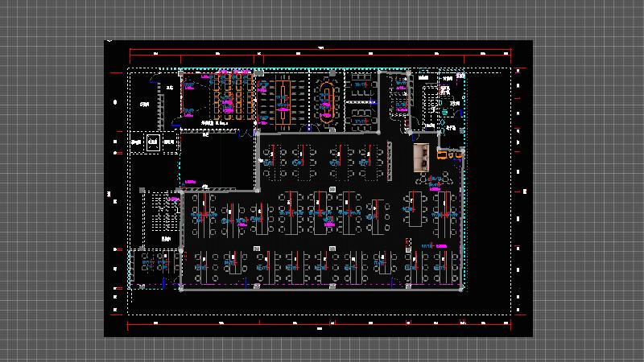Select the gray column at bottom-right wall corner
Screen dimensions: 644x362
coord(460,286)
